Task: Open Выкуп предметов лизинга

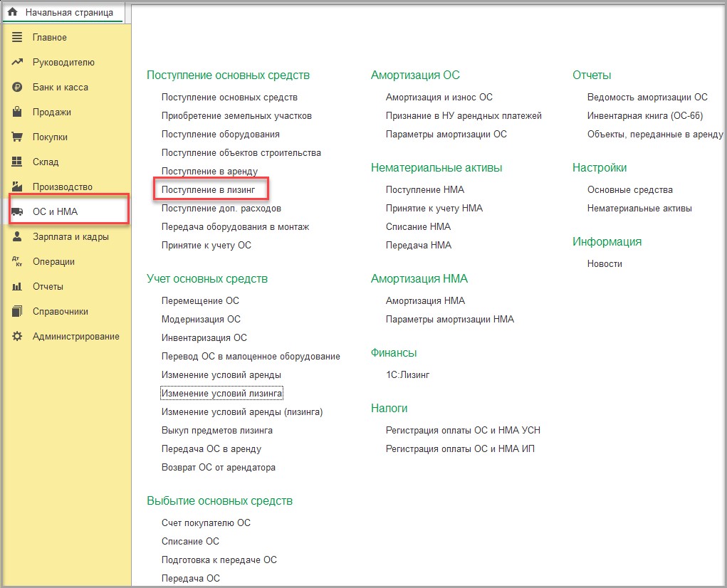Action: click(x=217, y=431)
